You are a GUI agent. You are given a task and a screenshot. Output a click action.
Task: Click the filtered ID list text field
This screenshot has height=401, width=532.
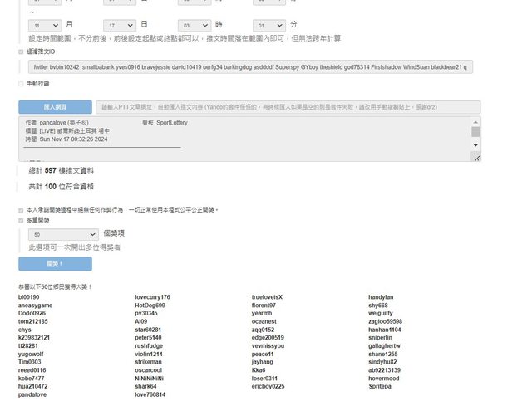pos(249,66)
